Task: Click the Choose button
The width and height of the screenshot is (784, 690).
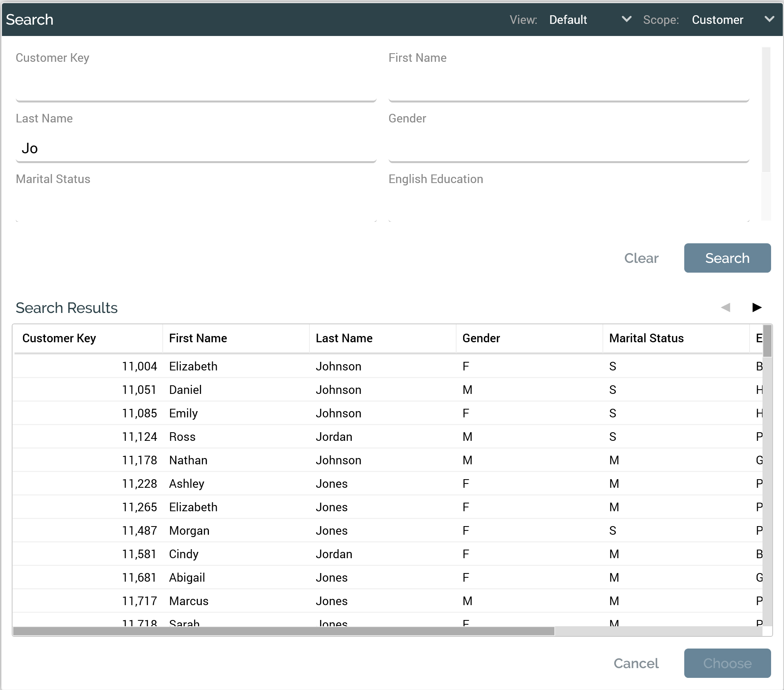Action: [727, 663]
